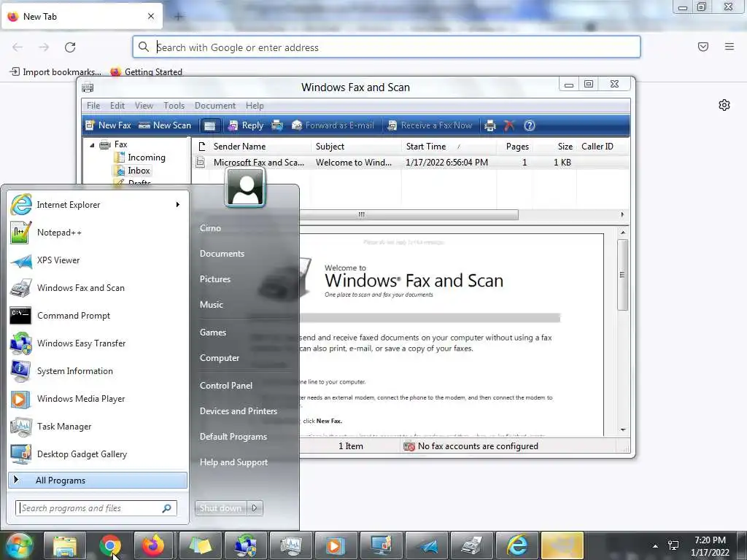Reload the Firefox page
Image resolution: width=747 pixels, height=560 pixels.
pyautogui.click(x=70, y=47)
